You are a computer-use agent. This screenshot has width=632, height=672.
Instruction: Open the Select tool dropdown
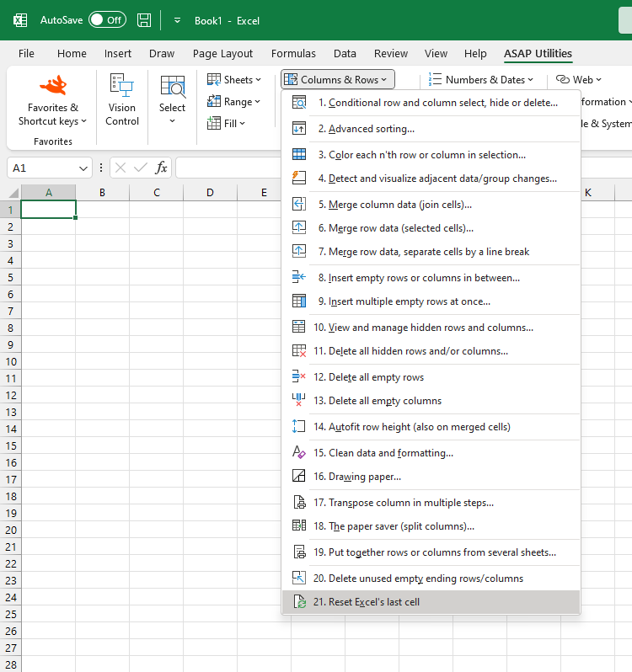coord(173,101)
